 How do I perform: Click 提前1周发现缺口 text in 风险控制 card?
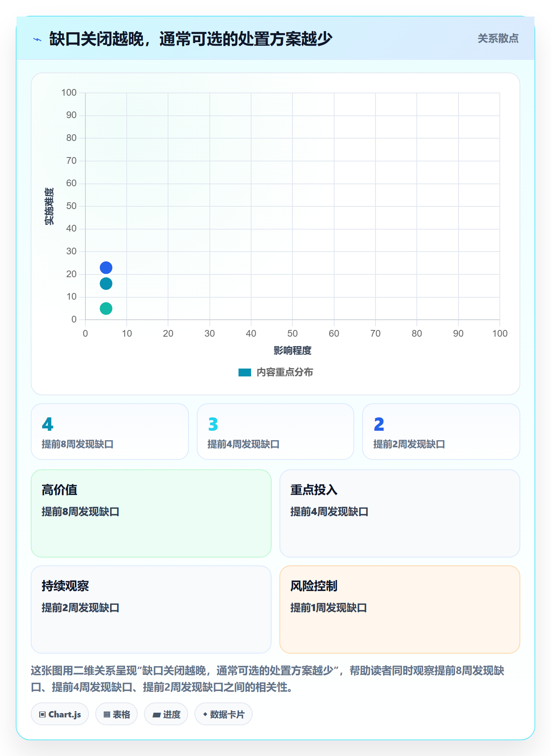click(329, 608)
